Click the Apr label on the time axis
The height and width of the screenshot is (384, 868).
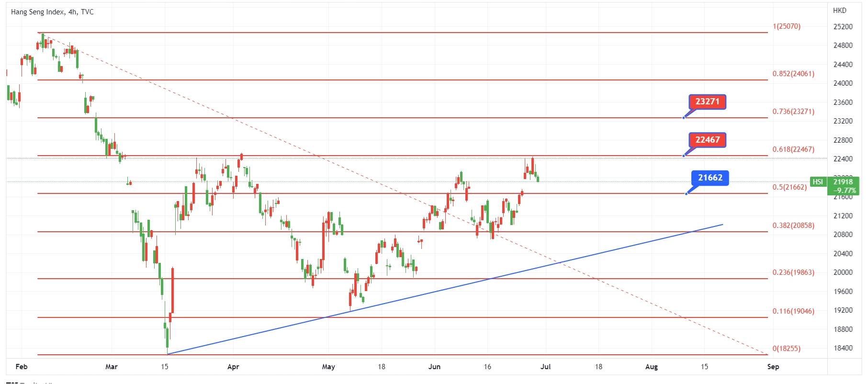[x=233, y=367]
